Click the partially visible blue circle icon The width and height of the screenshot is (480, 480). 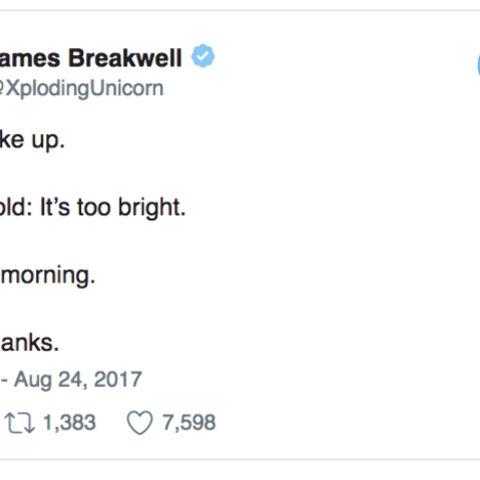[x=478, y=65]
